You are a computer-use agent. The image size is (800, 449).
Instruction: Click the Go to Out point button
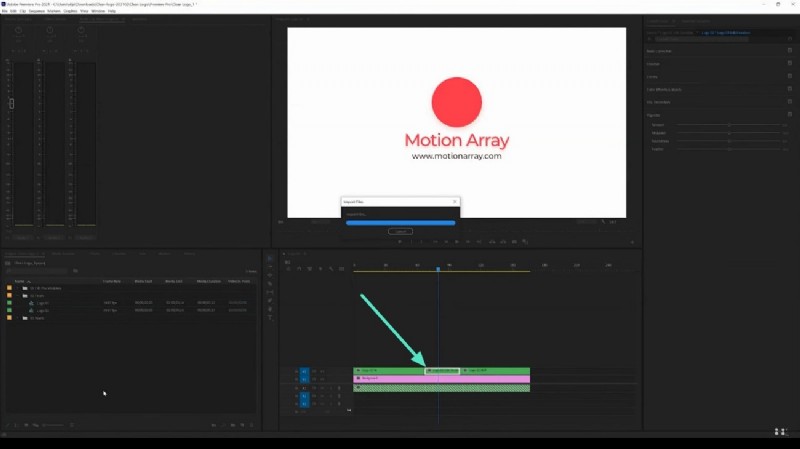pyautogui.click(x=479, y=242)
